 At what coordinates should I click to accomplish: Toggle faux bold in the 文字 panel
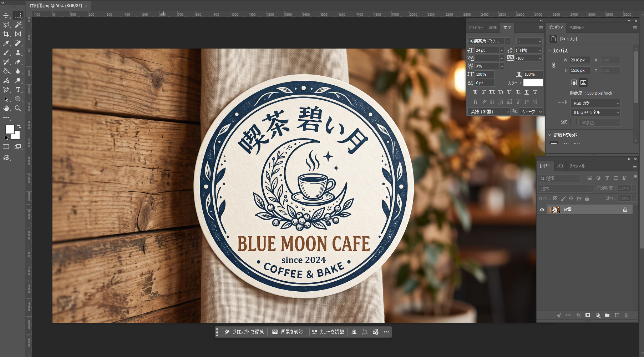475,92
